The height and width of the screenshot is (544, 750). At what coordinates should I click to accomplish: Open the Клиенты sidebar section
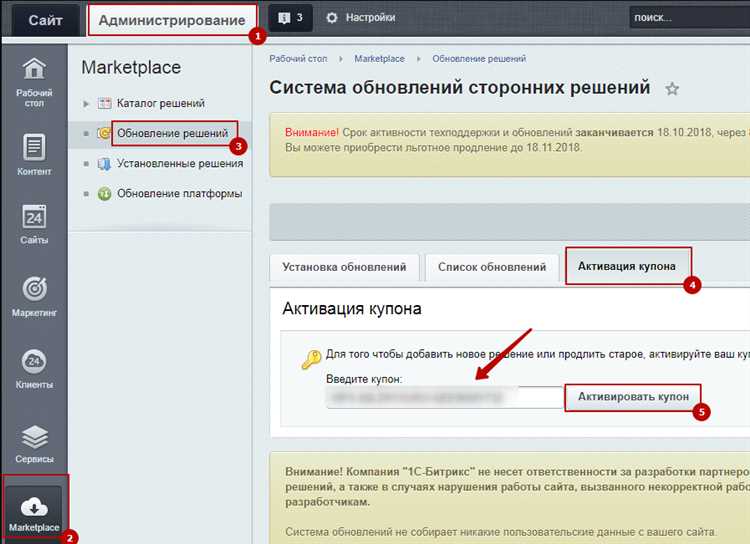(x=34, y=369)
